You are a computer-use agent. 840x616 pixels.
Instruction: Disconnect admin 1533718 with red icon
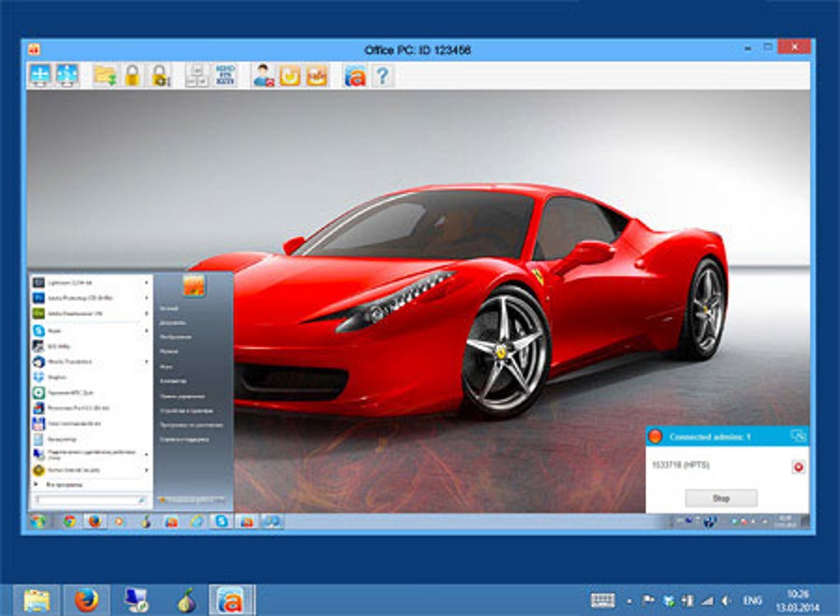click(x=798, y=467)
